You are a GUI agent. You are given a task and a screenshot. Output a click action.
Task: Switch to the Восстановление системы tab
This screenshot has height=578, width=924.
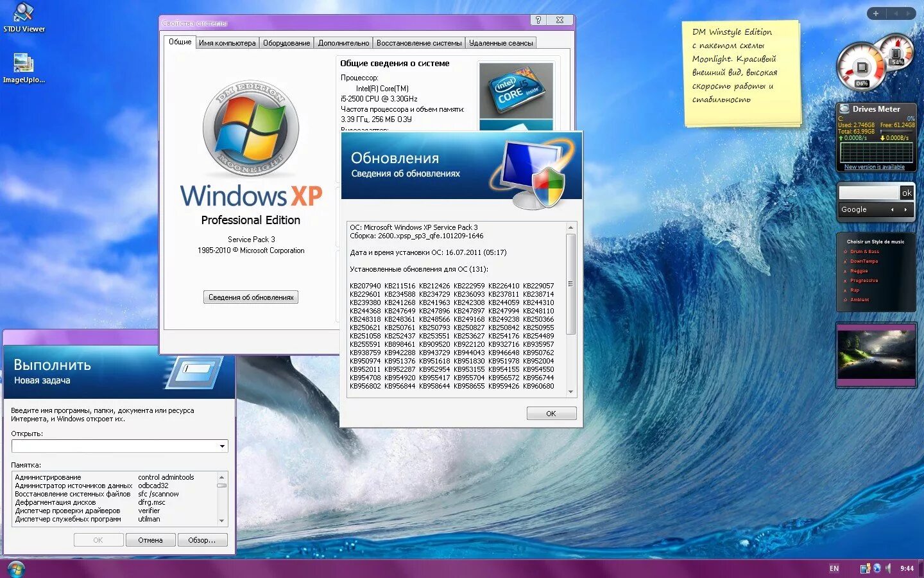click(419, 43)
